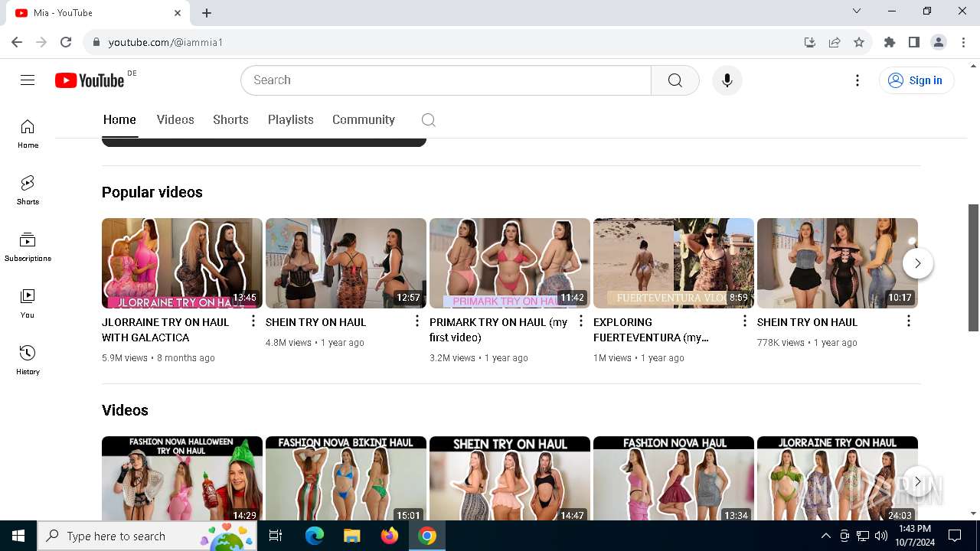Viewport: 980px width, 551px height.
Task: Open Chrome extensions puzzle icon
Action: coord(890,42)
